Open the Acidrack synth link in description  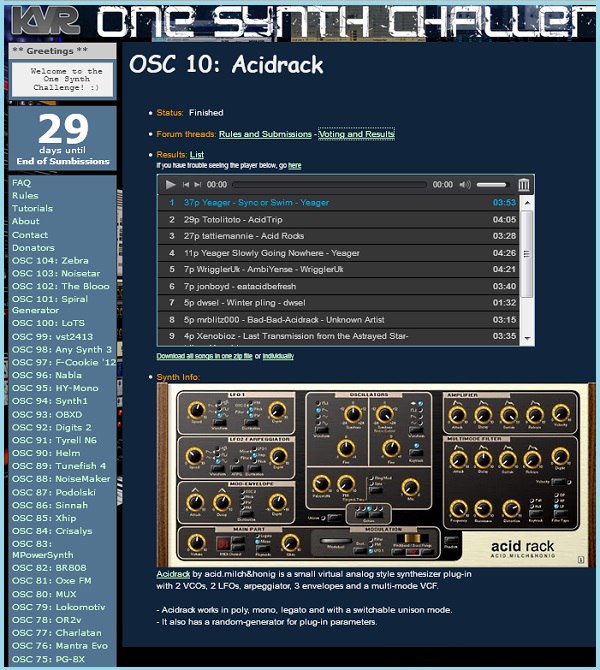pos(173,574)
